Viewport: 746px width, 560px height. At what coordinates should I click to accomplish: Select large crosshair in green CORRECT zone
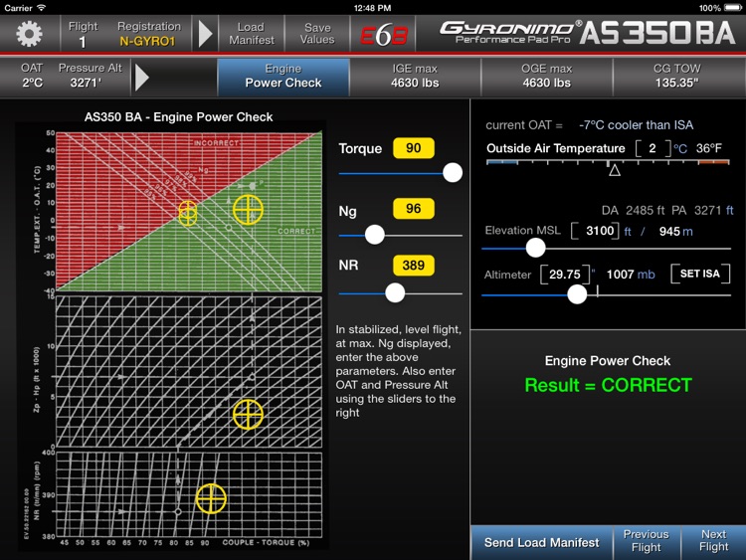point(248,209)
